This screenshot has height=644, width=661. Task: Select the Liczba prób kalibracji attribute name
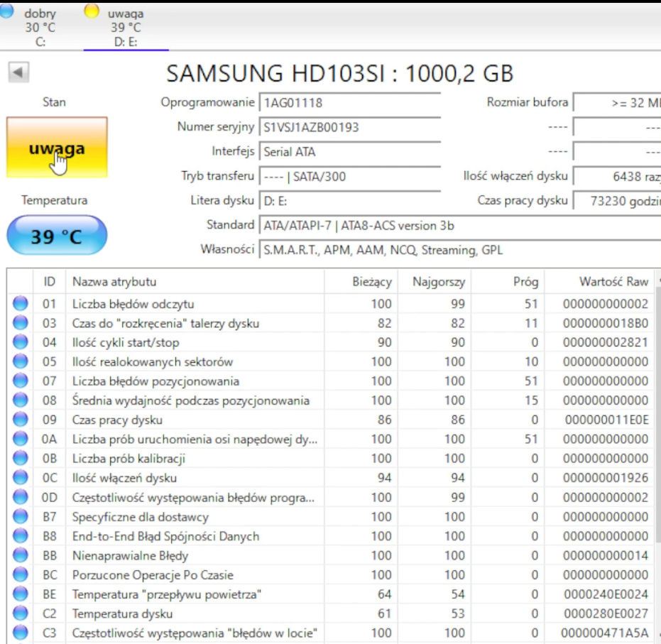point(129,459)
